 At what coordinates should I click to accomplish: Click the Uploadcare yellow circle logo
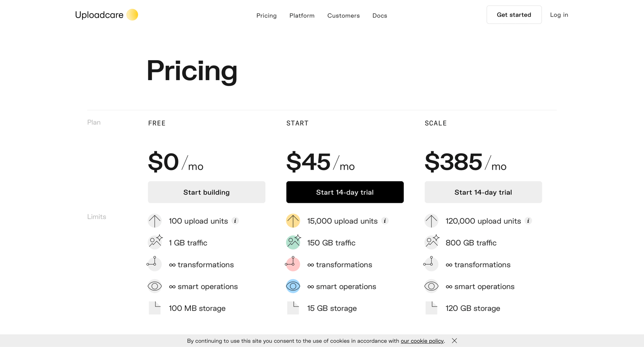click(x=132, y=14)
